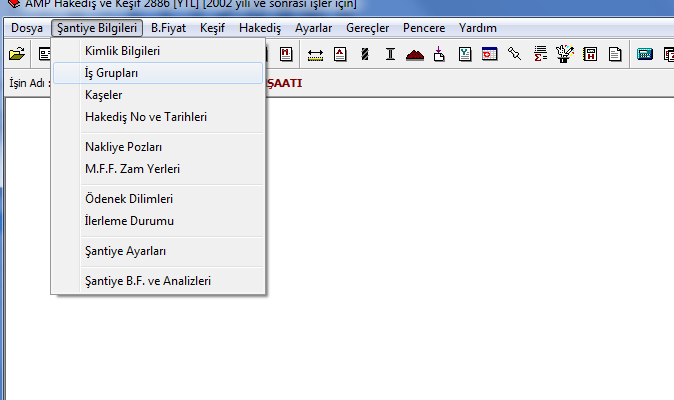Click the magic wizard hat icon
Screen dimensions: 674x400
565,54
